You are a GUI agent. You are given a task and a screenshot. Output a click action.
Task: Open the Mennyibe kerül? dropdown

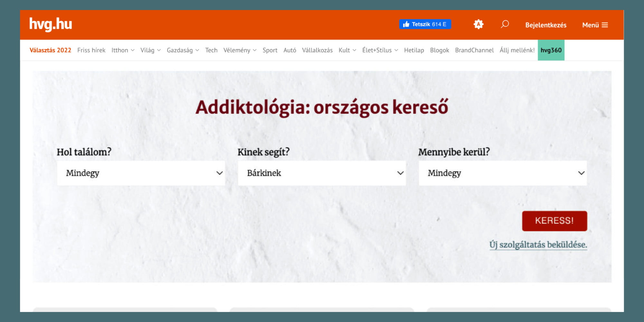tap(503, 173)
